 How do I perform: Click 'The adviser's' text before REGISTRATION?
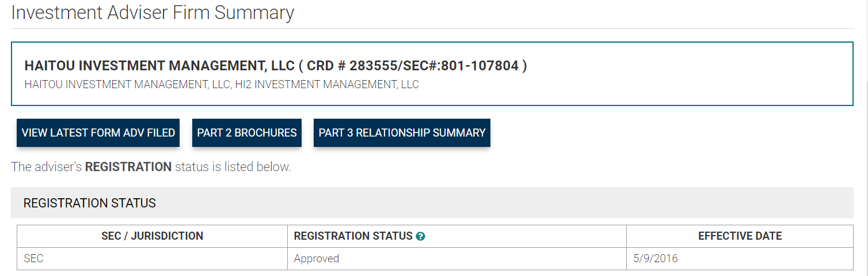tap(47, 167)
